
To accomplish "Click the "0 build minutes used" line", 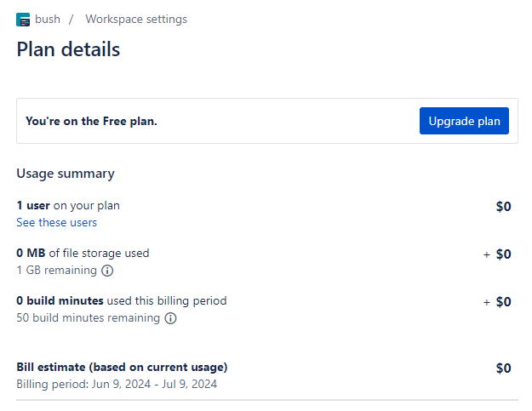I will (x=122, y=300).
